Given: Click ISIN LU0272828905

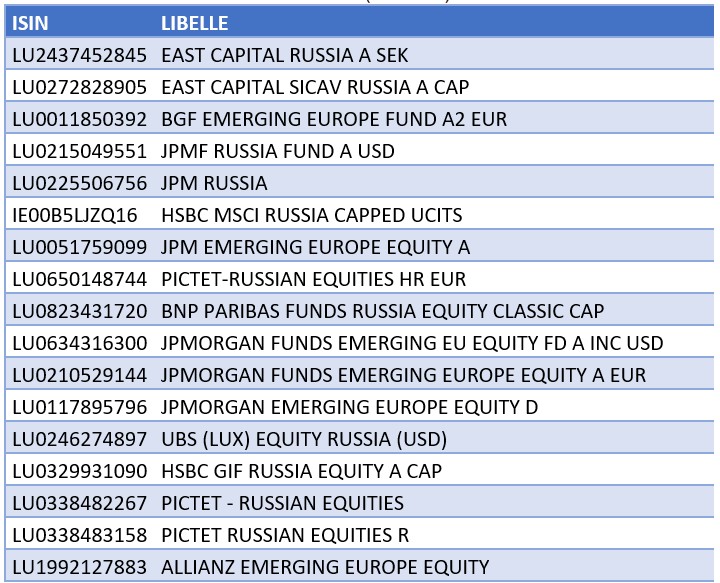Looking at the screenshot, I should coord(79,87).
